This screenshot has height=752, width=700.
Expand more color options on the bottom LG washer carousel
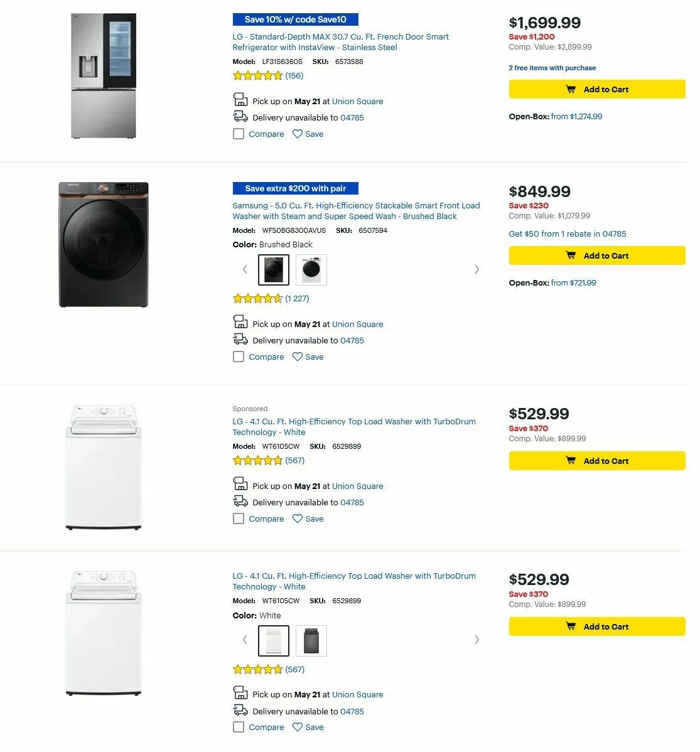tap(477, 640)
